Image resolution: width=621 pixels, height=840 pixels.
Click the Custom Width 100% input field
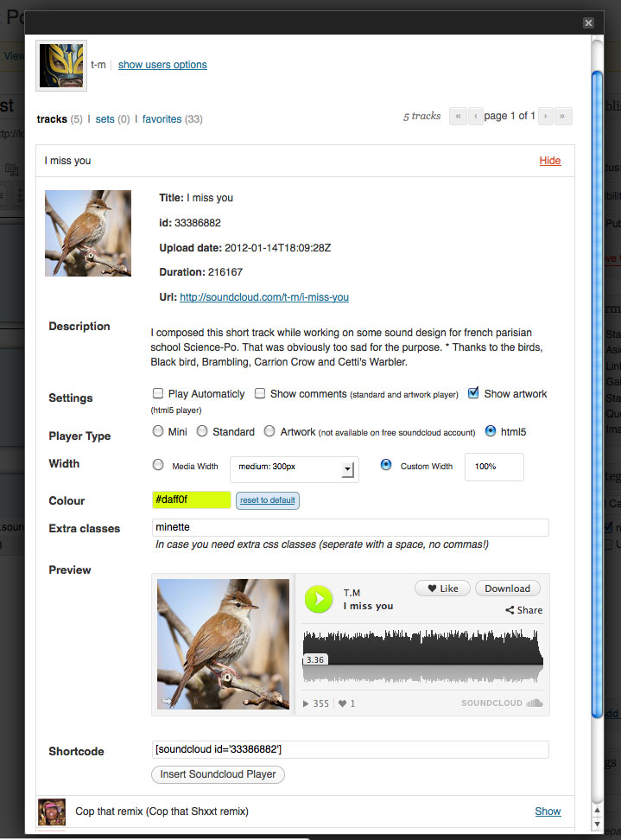[x=494, y=467]
